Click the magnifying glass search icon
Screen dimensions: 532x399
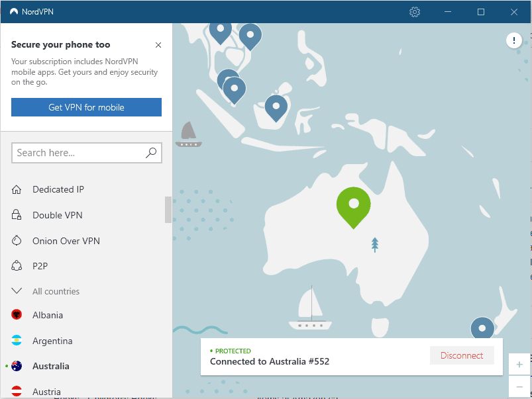pyautogui.click(x=151, y=153)
